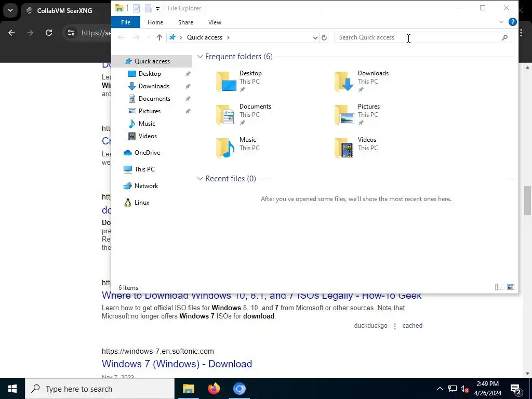The height and width of the screenshot is (399, 532).
Task: Click the taskbar 'Type here to search' box
Action: click(100, 389)
